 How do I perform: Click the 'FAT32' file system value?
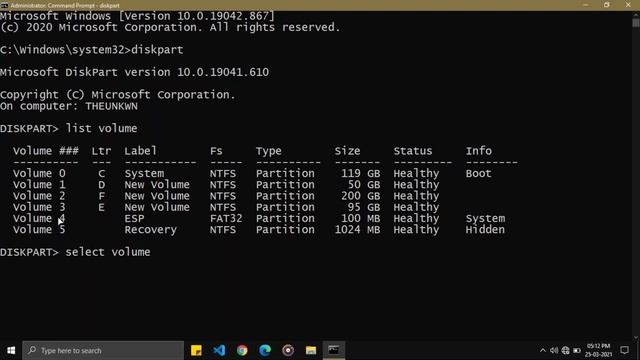[226, 218]
